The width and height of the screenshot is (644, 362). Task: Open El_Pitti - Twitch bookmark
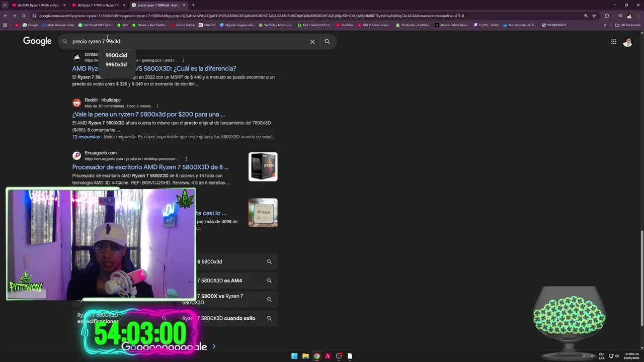(x=487, y=25)
